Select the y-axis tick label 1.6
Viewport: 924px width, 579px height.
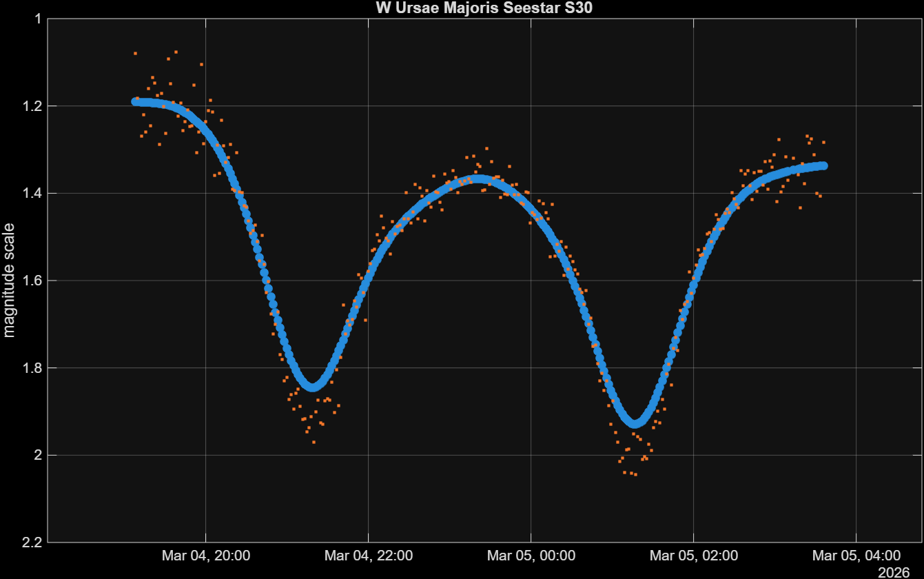pos(30,281)
